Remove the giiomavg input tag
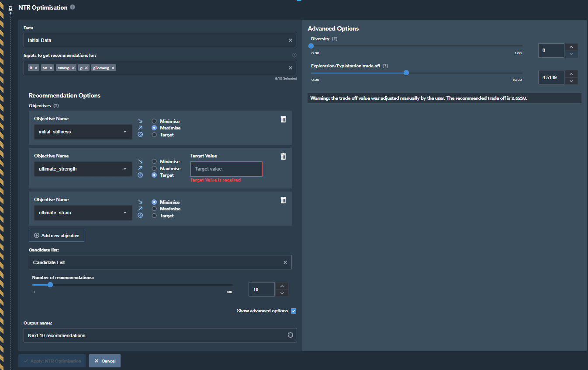The image size is (588, 370). click(x=113, y=68)
